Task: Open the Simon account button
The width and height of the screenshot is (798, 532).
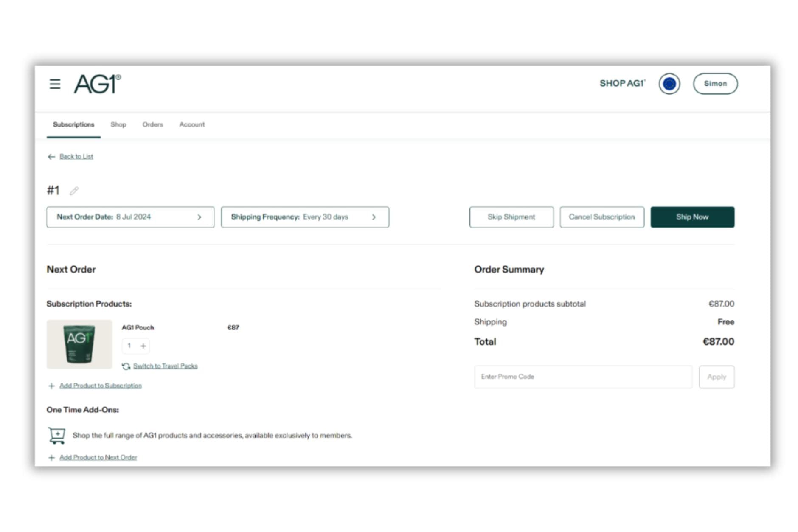Action: [x=715, y=84]
